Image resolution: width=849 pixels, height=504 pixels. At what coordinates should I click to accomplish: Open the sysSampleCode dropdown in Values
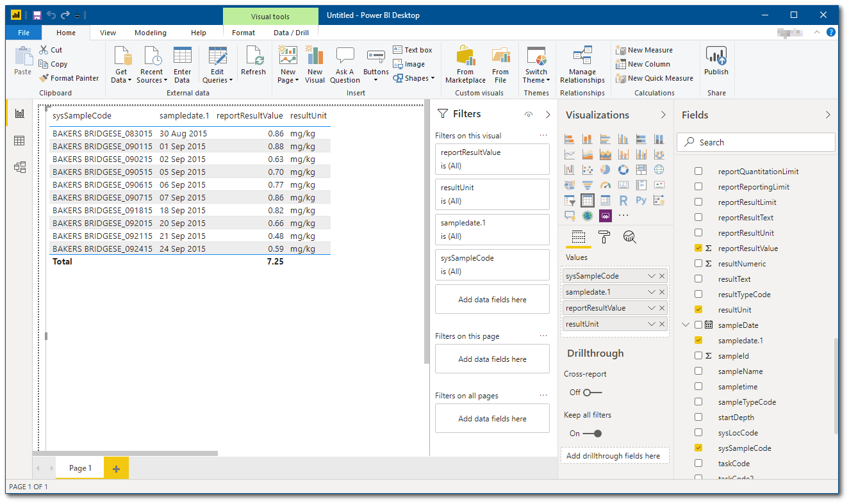pyautogui.click(x=652, y=275)
